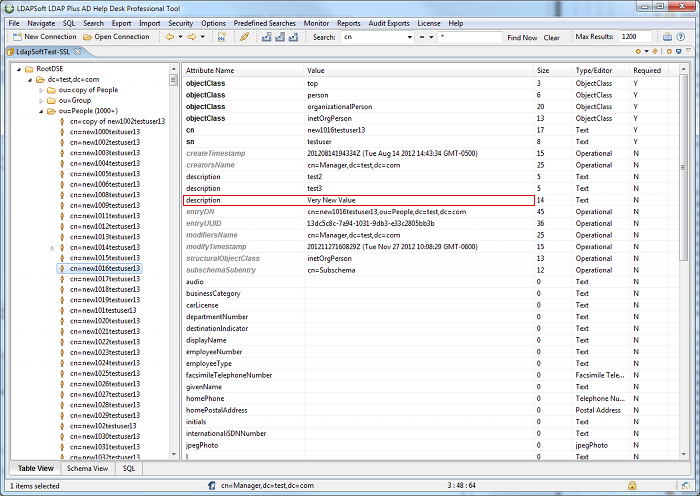
Task: Open dropdown next to orange circle icon
Action: pyautogui.click(x=646, y=51)
